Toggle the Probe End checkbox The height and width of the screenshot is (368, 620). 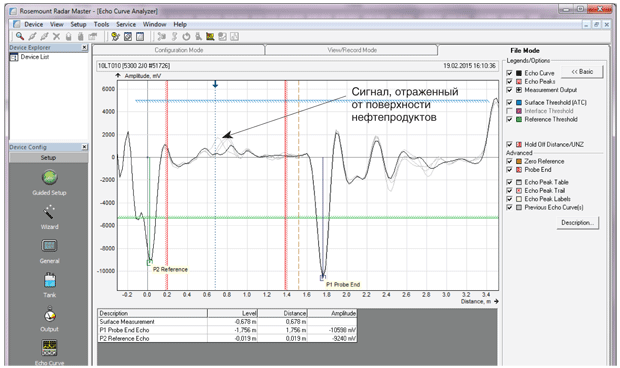tap(509, 170)
